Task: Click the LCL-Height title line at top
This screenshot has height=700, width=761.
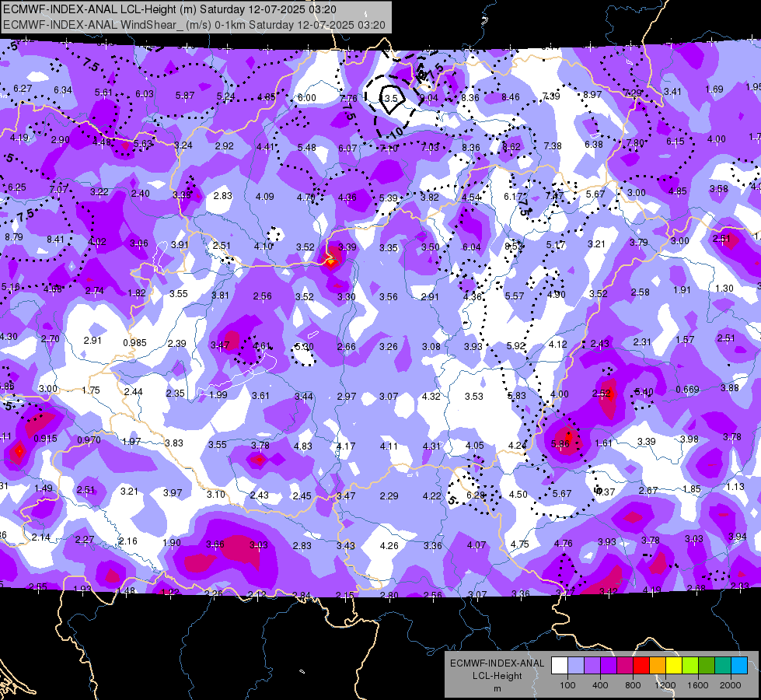Action: (169, 9)
